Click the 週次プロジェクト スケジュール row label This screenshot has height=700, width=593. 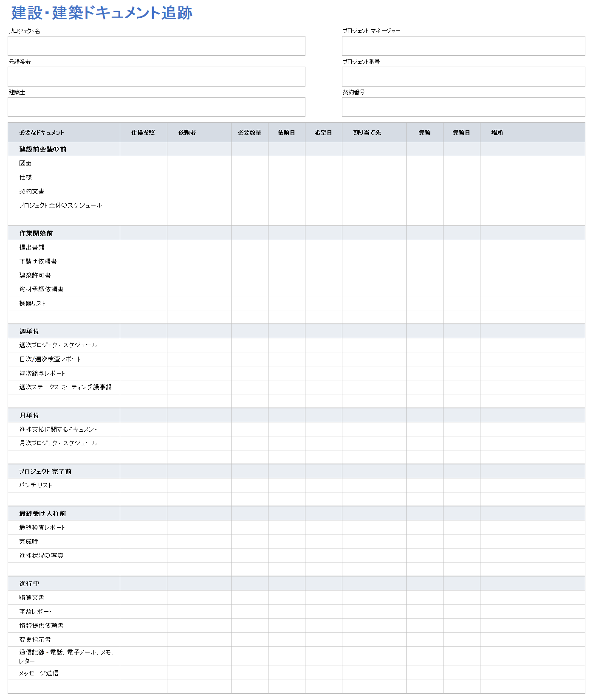[x=58, y=345]
